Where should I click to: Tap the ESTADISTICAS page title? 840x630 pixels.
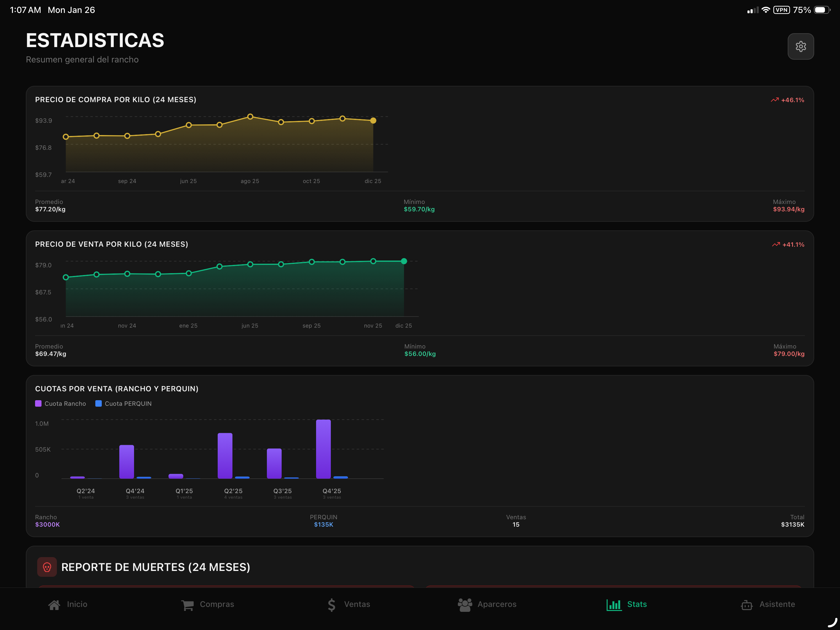tap(95, 40)
